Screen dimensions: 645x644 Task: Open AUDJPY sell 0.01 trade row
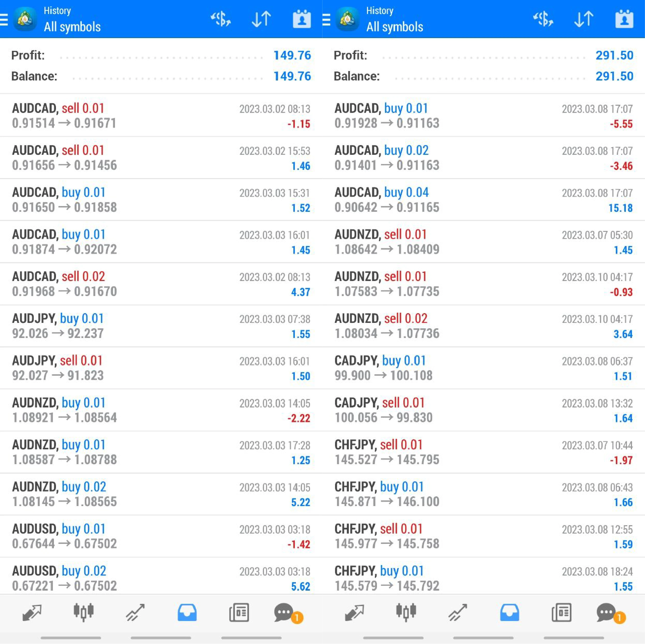pos(161,368)
